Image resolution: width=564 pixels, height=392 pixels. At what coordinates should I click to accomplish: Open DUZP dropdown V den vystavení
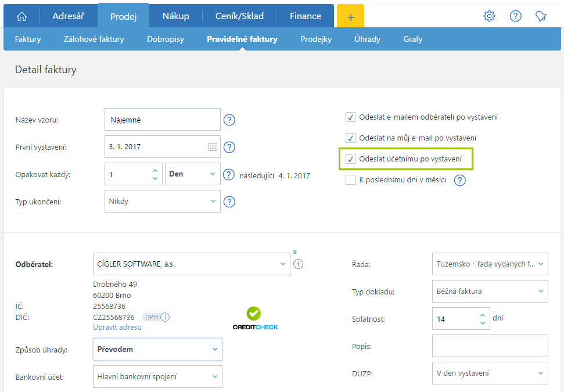pyautogui.click(x=490, y=373)
